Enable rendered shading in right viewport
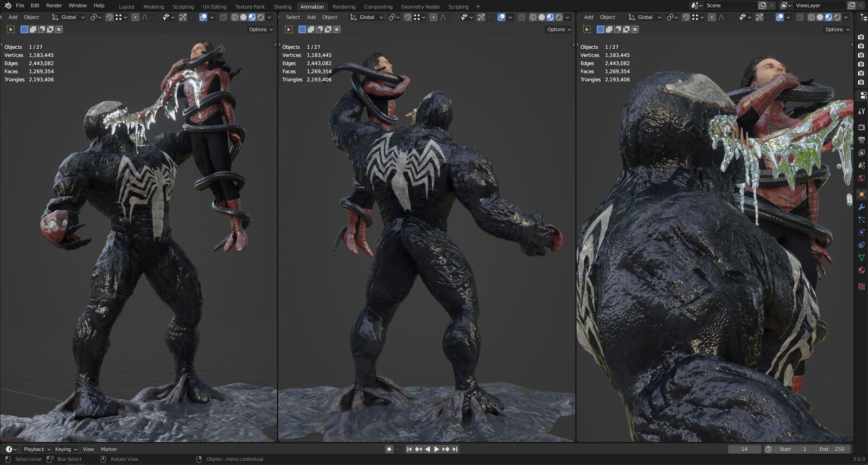The height and width of the screenshot is (465, 868). click(837, 17)
